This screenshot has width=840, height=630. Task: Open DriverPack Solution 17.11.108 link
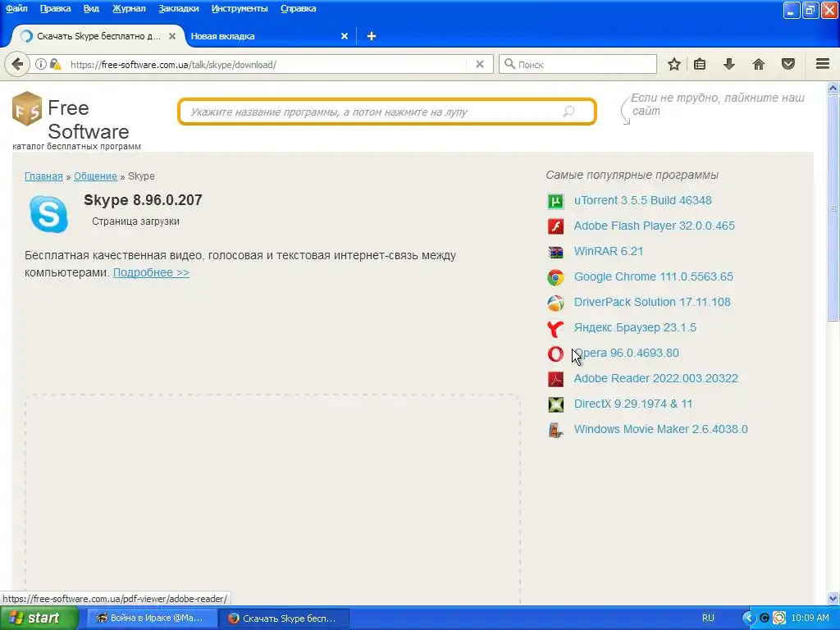point(652,302)
